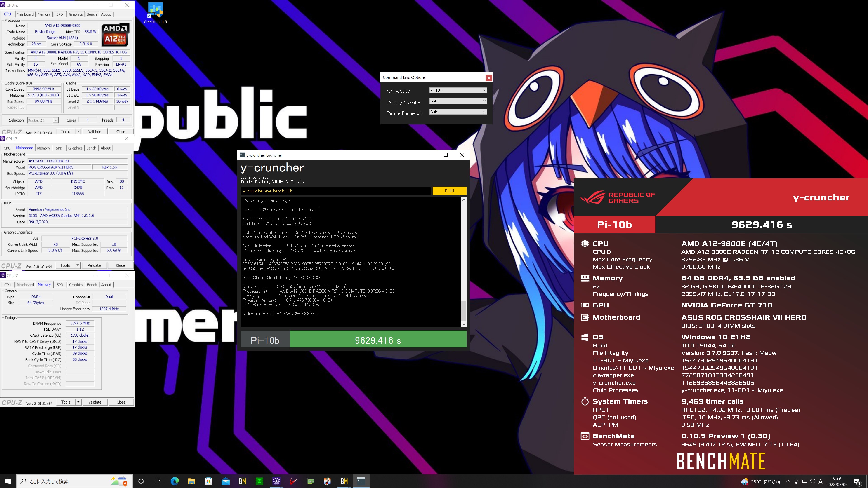868x488 pixels.
Task: Click the y-cruncher output scrollbar up arrow
Action: point(463,200)
